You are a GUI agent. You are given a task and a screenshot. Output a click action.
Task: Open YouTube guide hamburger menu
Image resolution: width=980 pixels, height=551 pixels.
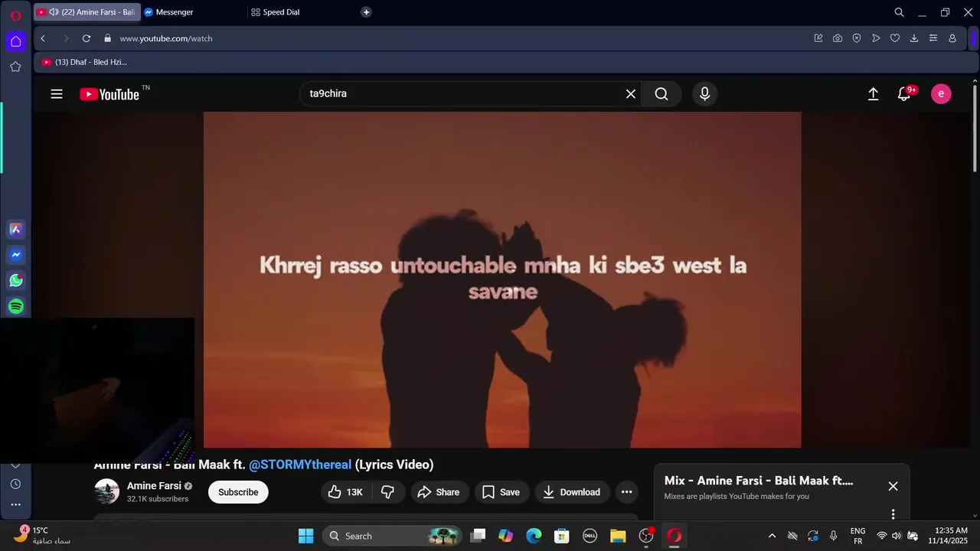(x=57, y=94)
